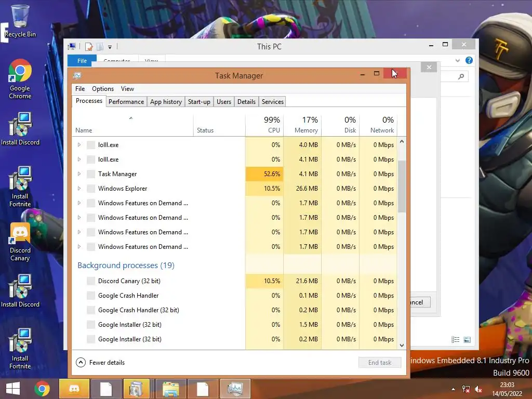Close dialog behind Task Manager
This screenshot has height=399, width=532.
429,67
